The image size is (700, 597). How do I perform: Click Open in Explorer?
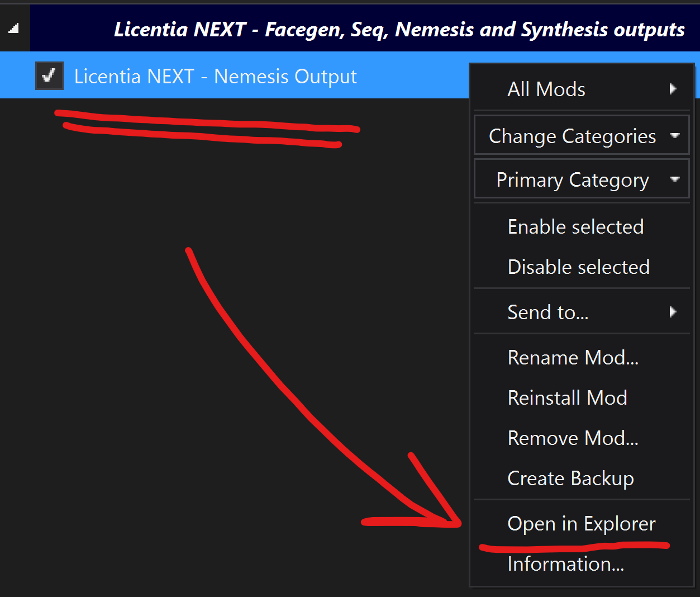[x=581, y=524]
